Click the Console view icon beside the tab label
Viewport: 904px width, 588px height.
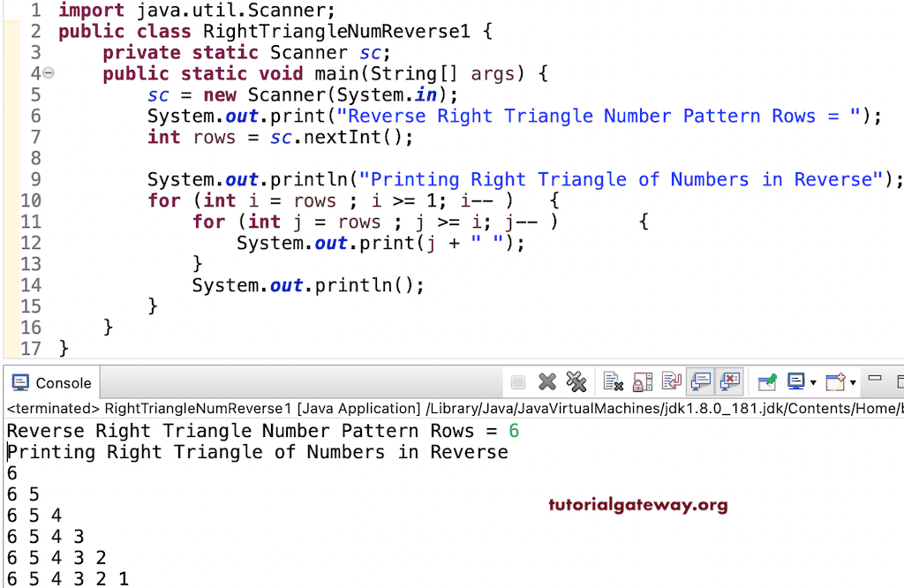(x=21, y=382)
